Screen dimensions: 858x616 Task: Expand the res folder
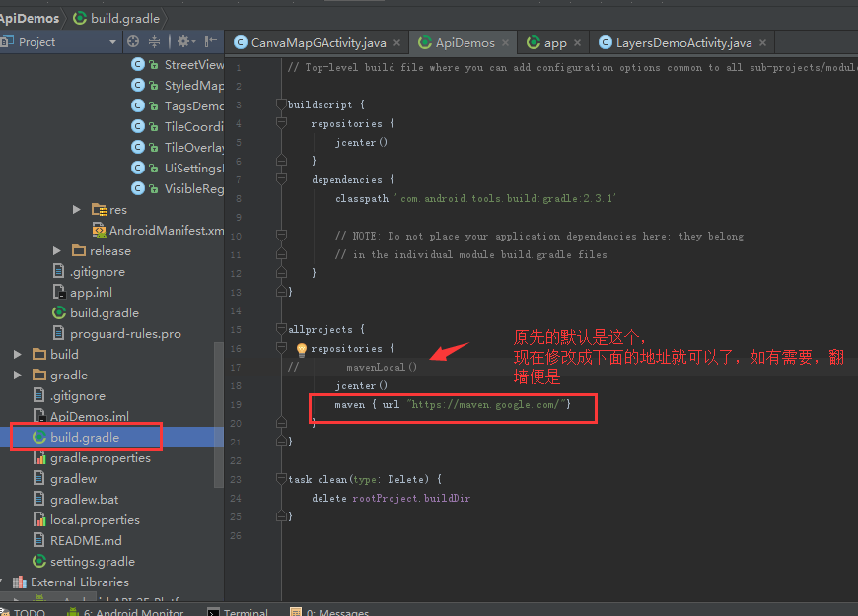pyautogui.click(x=77, y=210)
